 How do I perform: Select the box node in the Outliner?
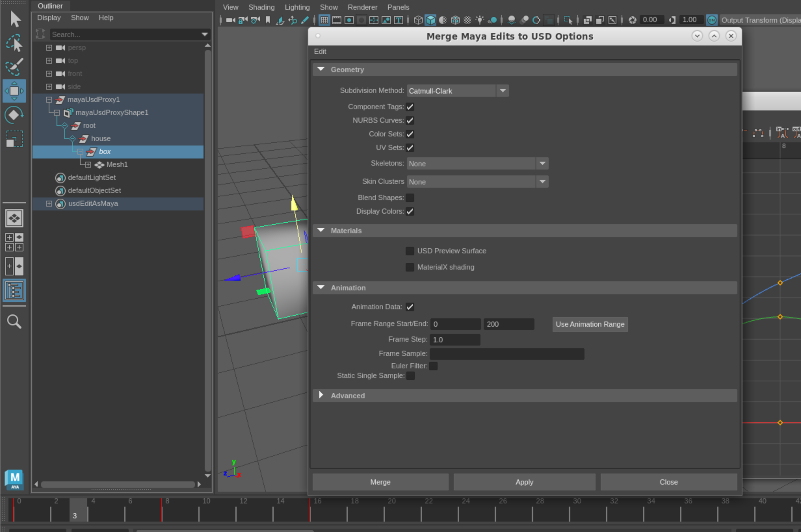pyautogui.click(x=105, y=152)
